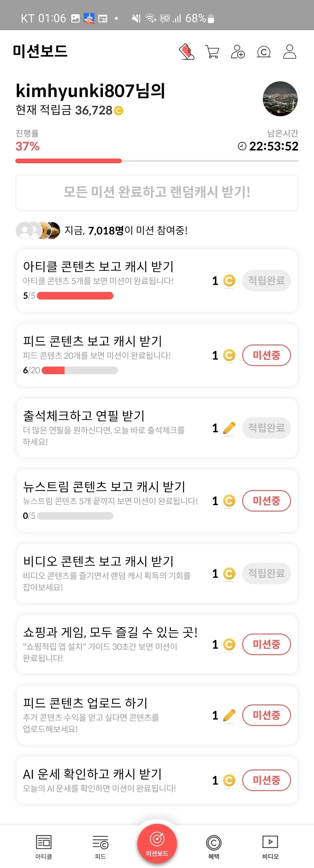Tap the add friend icon
314x868 pixels.
pos(238,51)
